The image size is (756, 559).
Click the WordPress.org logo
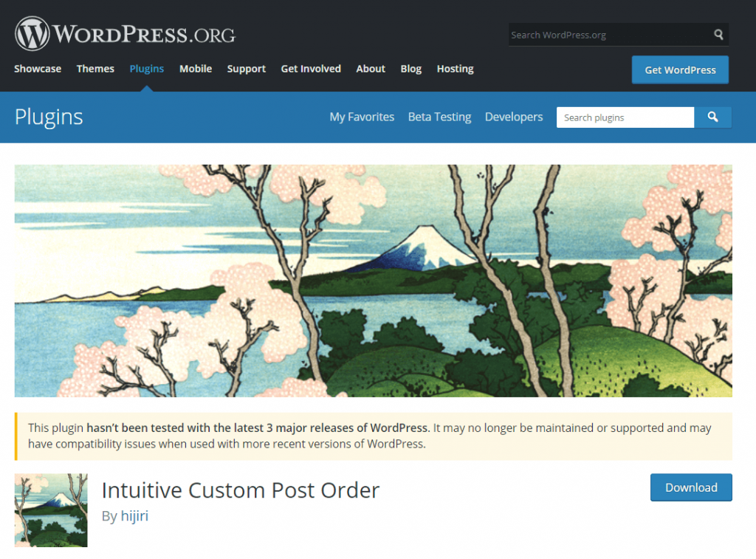pos(125,34)
